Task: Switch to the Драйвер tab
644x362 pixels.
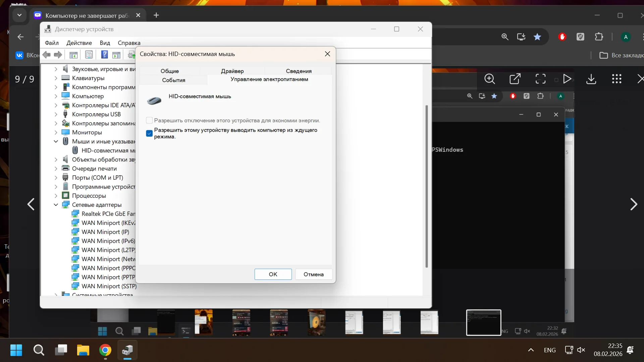Action: coord(232,71)
